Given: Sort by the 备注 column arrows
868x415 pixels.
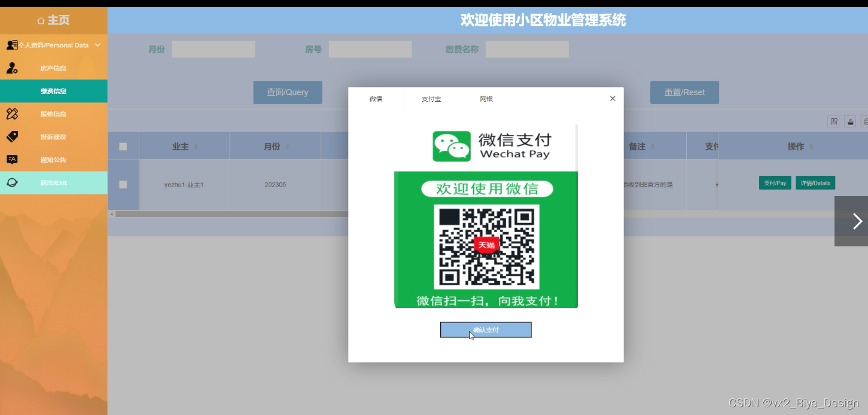Looking at the screenshot, I should (653, 147).
